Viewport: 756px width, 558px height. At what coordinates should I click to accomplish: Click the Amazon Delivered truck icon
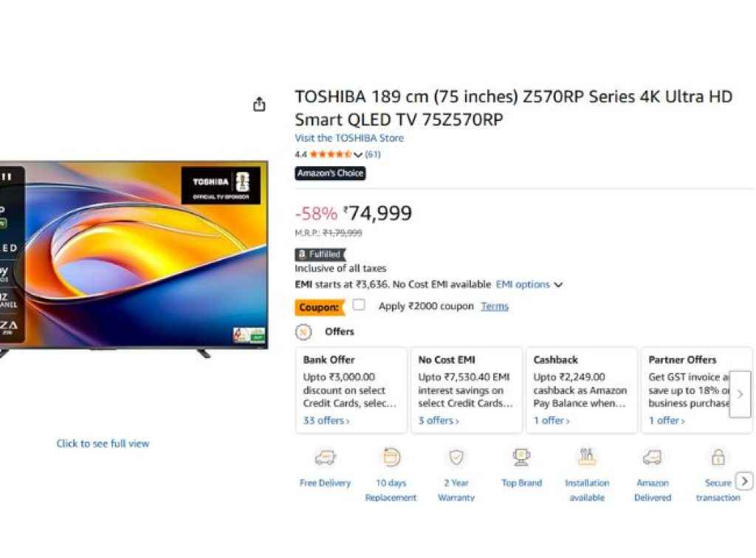652,459
